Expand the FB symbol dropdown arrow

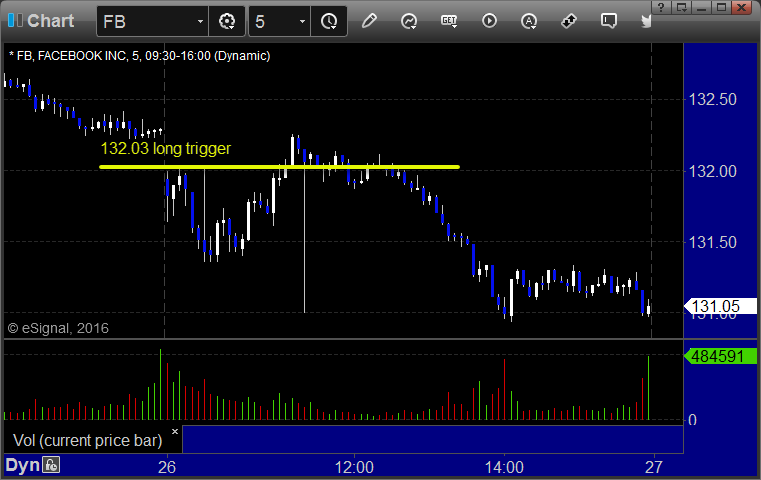click(200, 21)
